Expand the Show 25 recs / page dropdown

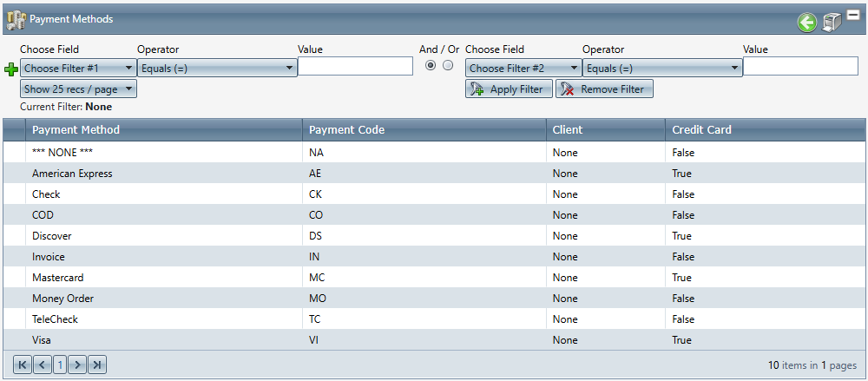(x=79, y=89)
